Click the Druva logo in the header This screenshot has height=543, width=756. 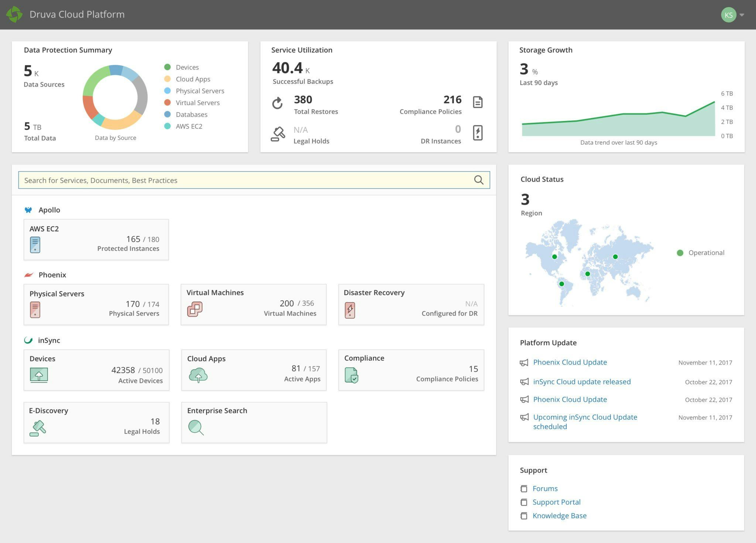click(x=14, y=14)
